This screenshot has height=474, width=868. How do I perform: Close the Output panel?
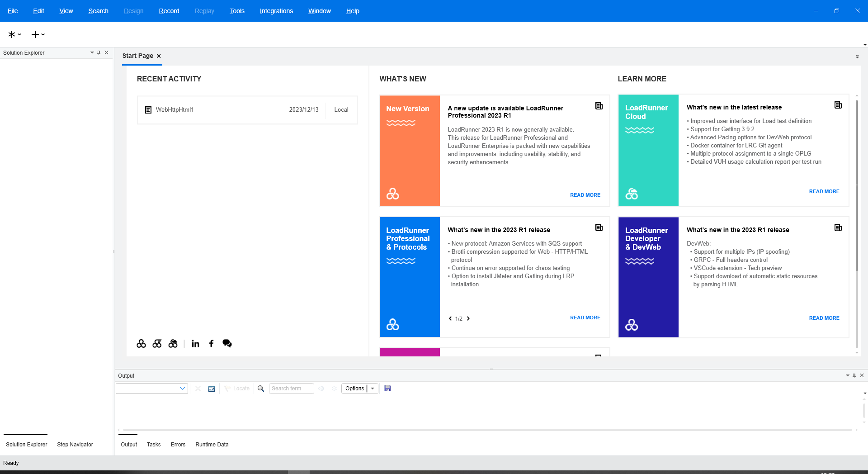coord(862,375)
